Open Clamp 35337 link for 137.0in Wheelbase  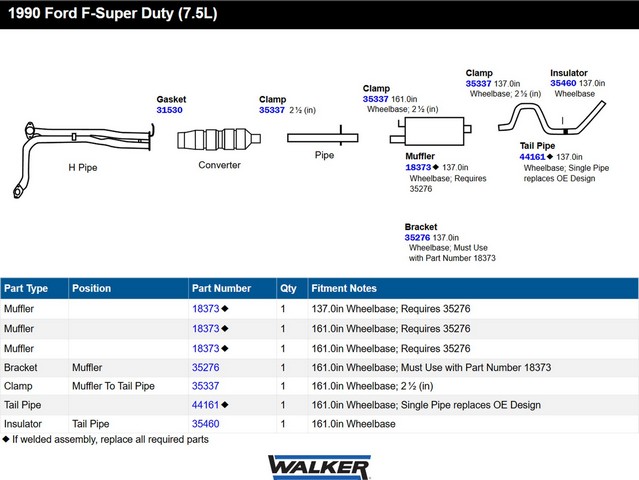click(x=478, y=84)
